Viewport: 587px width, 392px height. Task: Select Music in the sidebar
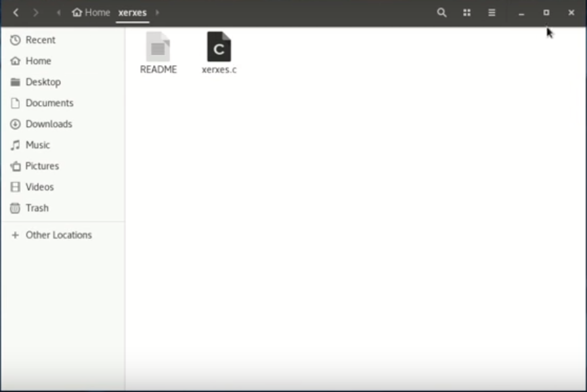pos(37,145)
